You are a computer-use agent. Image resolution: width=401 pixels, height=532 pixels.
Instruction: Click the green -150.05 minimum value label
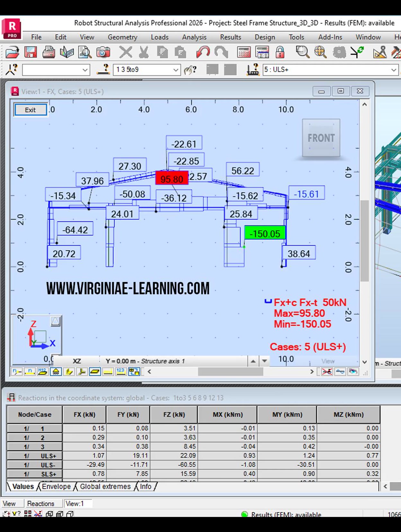[265, 233]
